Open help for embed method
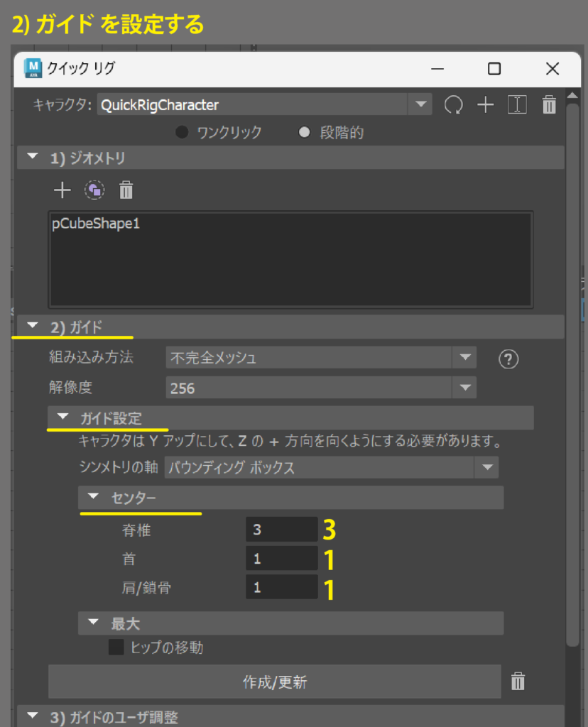 (508, 359)
